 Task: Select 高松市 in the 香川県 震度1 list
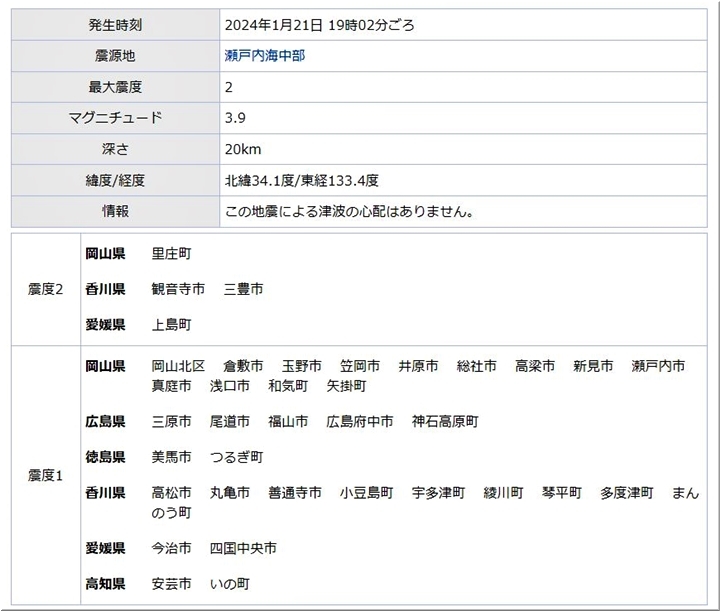(x=171, y=493)
